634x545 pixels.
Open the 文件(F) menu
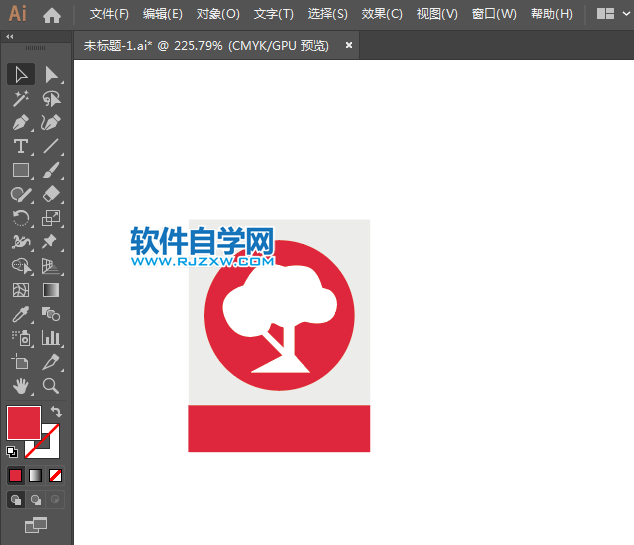[109, 14]
